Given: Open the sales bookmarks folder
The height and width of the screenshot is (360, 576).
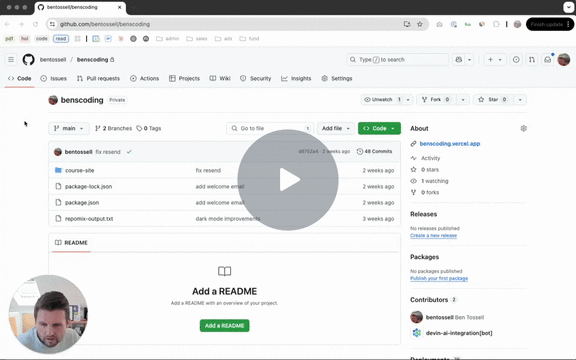Looking at the screenshot, I should (x=197, y=39).
